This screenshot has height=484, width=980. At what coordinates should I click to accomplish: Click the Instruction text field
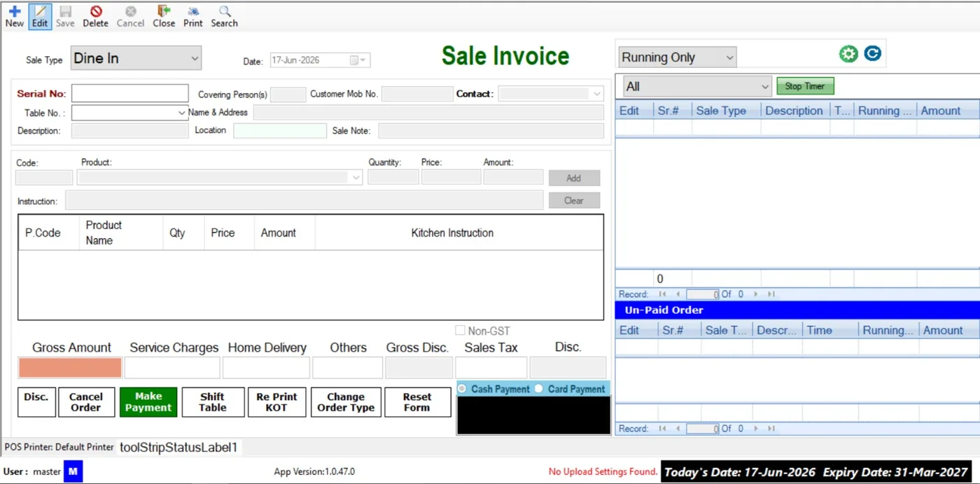pyautogui.click(x=304, y=200)
